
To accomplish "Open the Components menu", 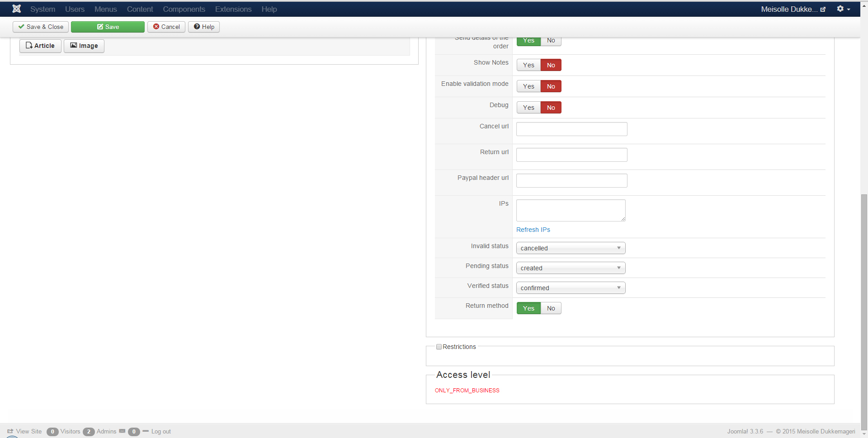I will click(184, 9).
